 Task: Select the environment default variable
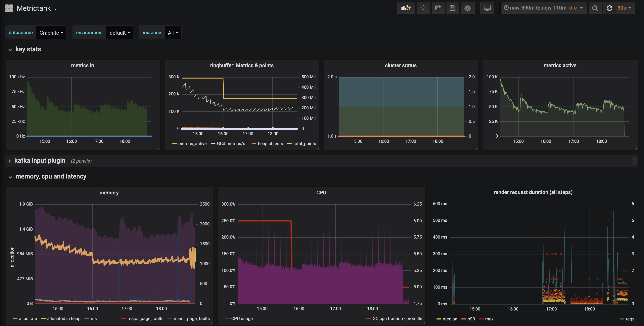[x=119, y=32]
